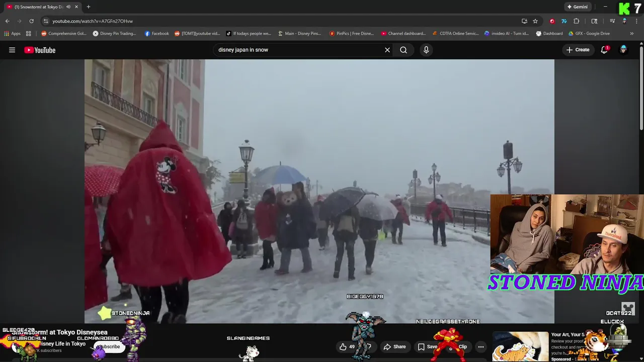This screenshot has width=644, height=362.
Task: Open the [TOMT] youtube vid bookmark
Action: 197,34
